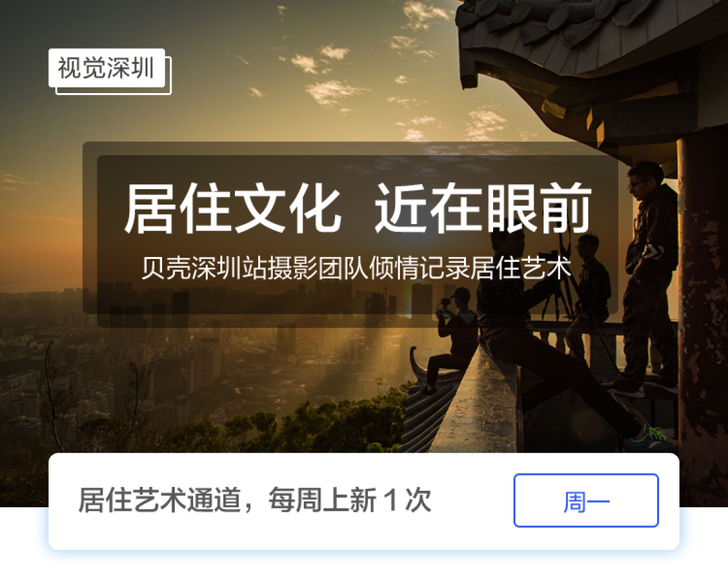This screenshot has width=728, height=580.
Task: Tap the 贝壳深圳站摄影团队倾情记录居住艺术 subtitle
Action: tap(356, 268)
